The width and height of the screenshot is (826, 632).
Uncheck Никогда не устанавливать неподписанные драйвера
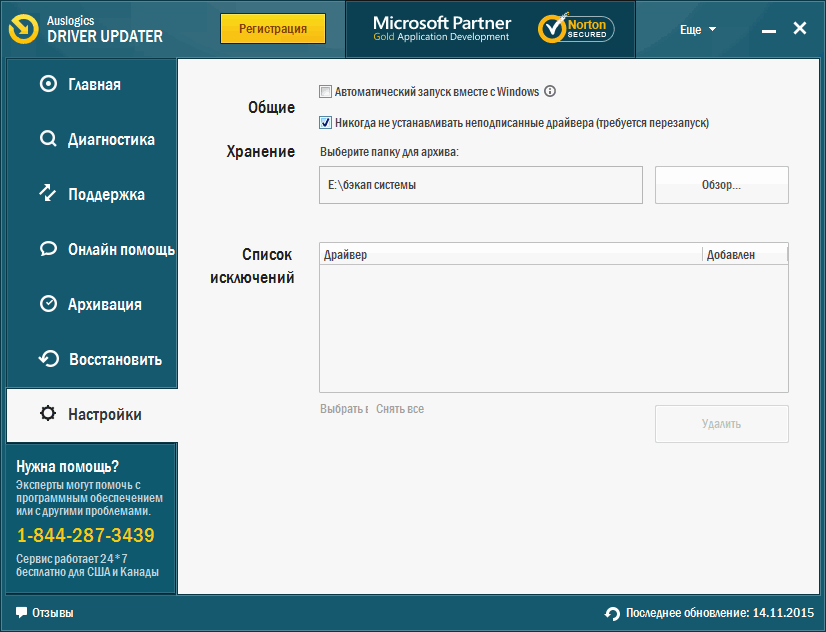(x=325, y=123)
